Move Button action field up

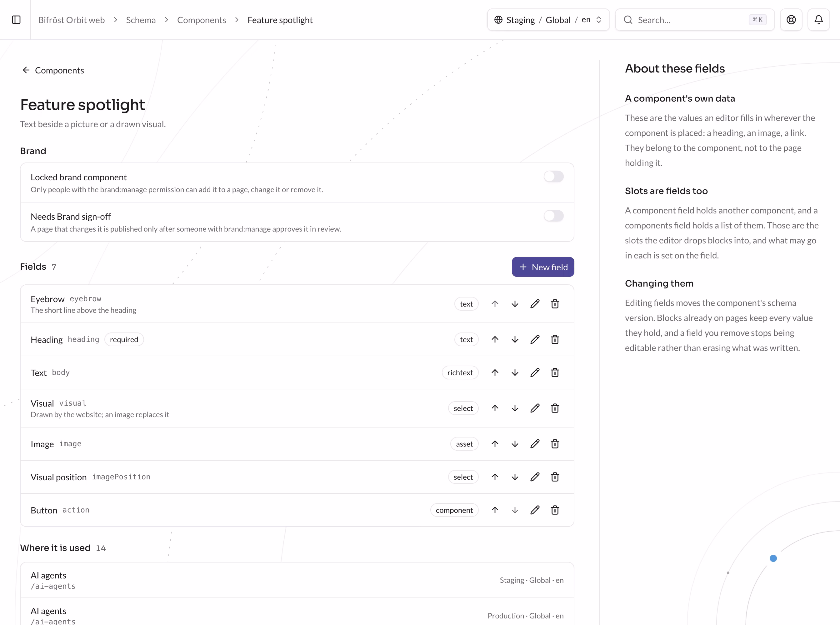[x=495, y=510]
